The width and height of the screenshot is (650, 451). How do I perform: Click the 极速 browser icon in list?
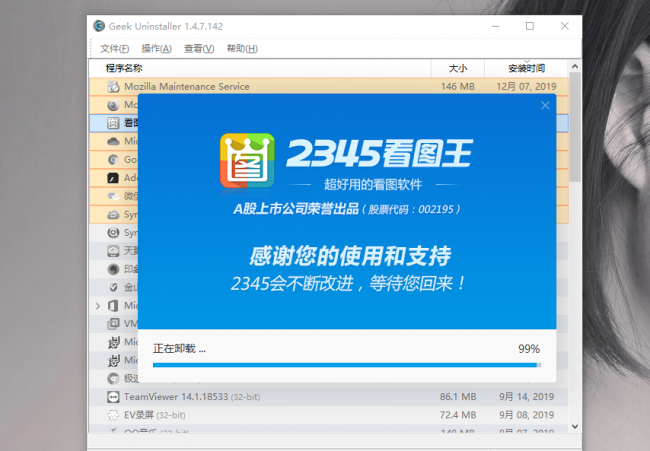113,378
